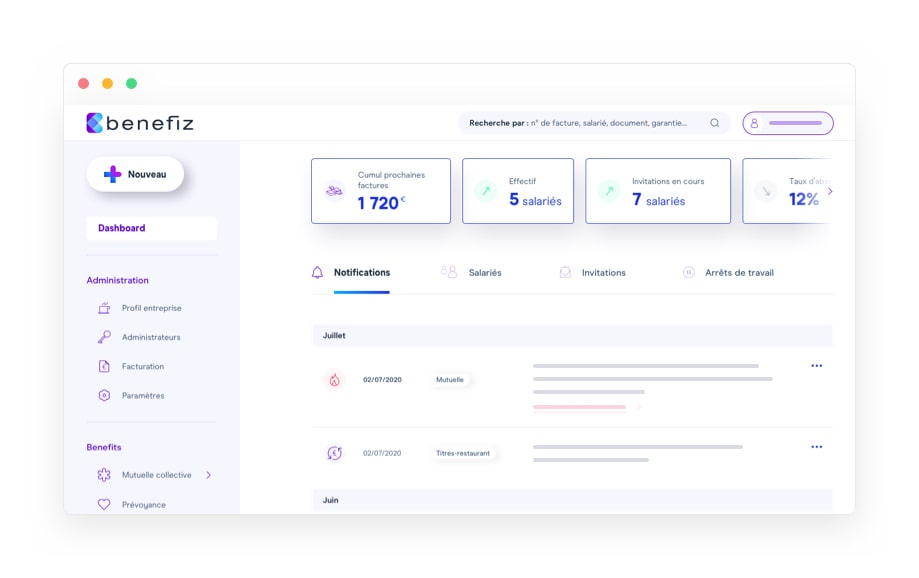919x578 pixels.
Task: Click the Paramètres gear icon
Action: [x=106, y=395]
